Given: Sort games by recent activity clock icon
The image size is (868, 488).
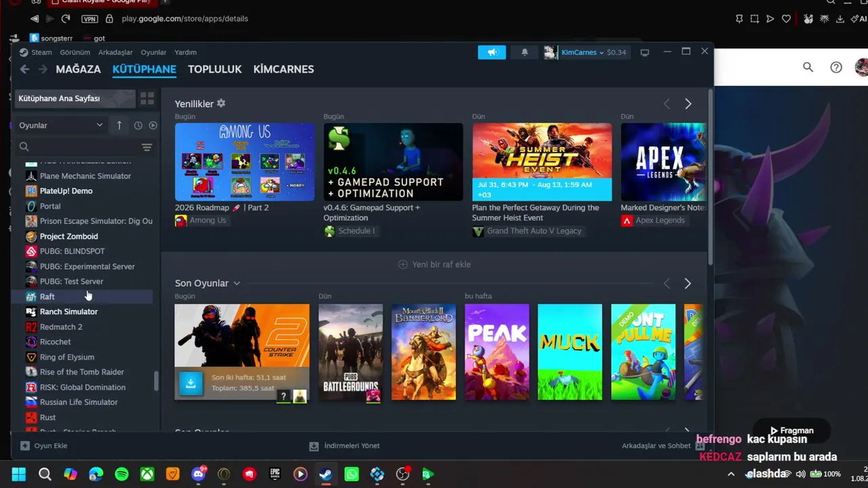Looking at the screenshot, I should 138,125.
